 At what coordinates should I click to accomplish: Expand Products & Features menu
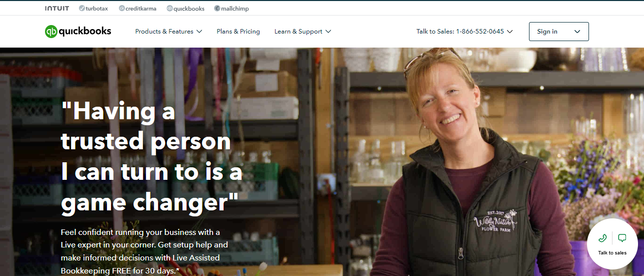199,32
